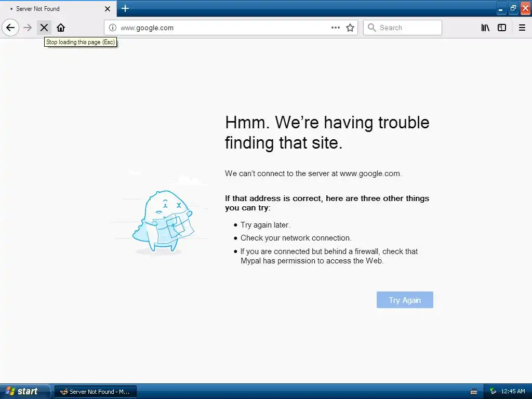Click the magnifying glass in the search box
Viewport: 532px width, 399px height.
[x=372, y=28]
